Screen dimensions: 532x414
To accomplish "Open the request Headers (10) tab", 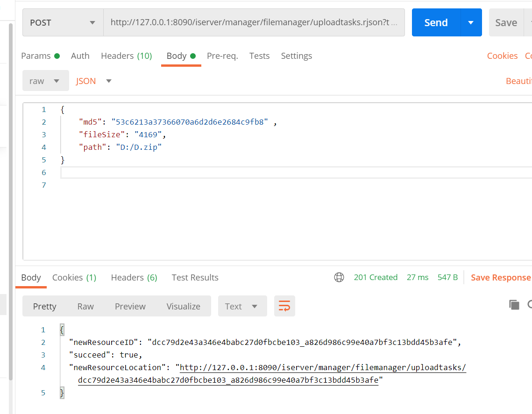I will click(126, 56).
